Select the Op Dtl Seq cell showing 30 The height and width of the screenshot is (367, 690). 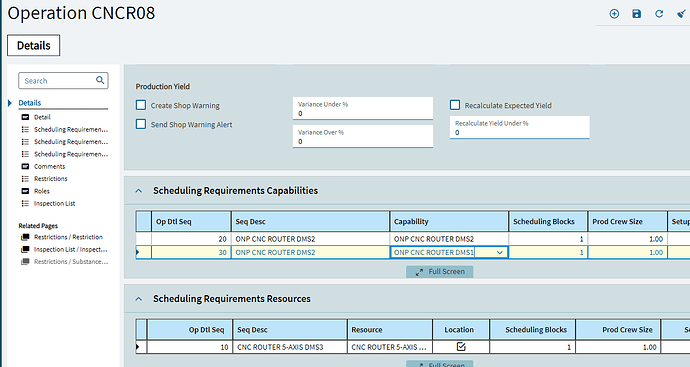click(191, 252)
